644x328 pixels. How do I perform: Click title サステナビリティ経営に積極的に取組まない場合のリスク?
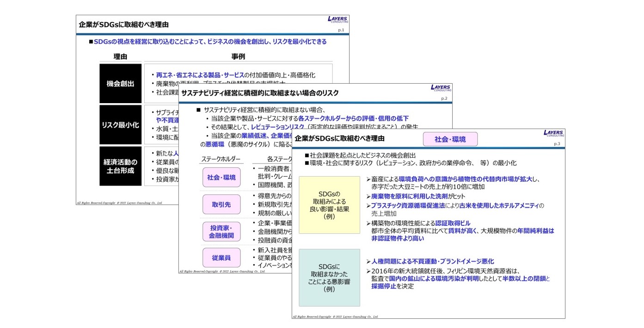click(260, 93)
